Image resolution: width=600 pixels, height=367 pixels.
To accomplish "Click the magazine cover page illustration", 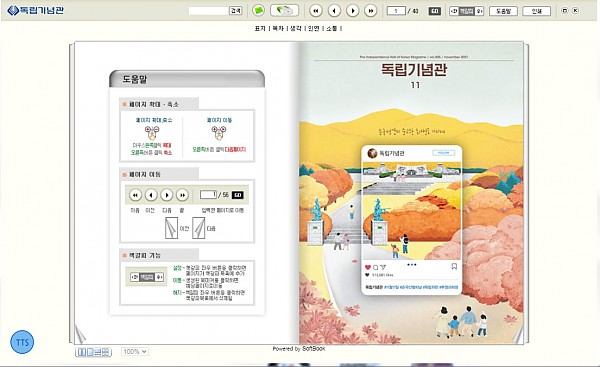I will (411, 193).
